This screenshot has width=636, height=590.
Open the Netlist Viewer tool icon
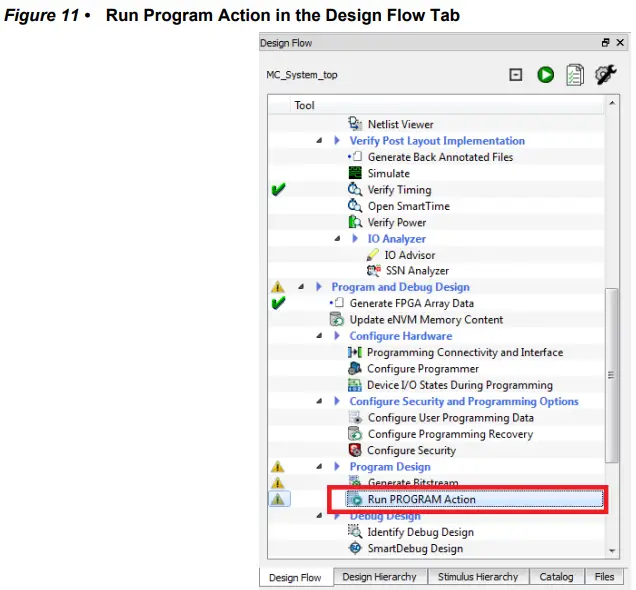[x=355, y=124]
